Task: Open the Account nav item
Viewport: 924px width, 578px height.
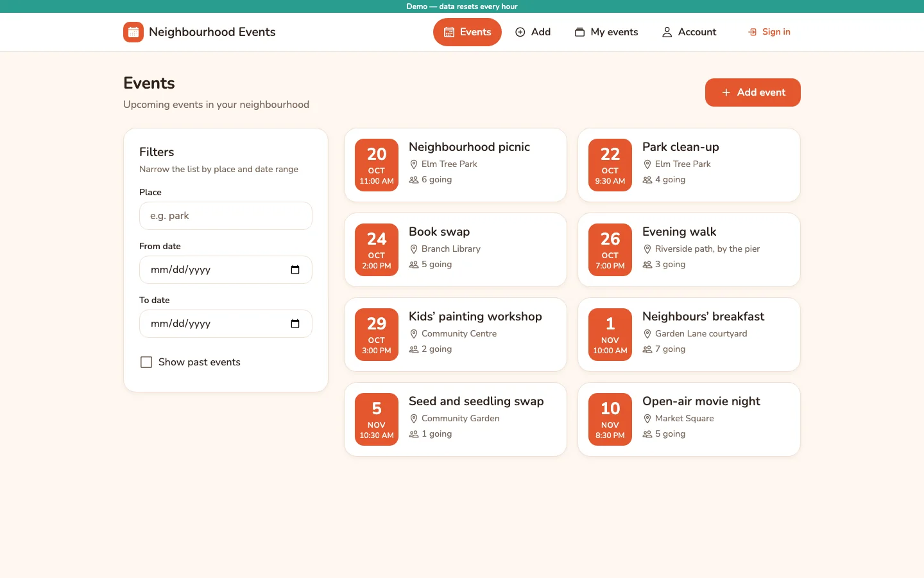Action: click(689, 32)
